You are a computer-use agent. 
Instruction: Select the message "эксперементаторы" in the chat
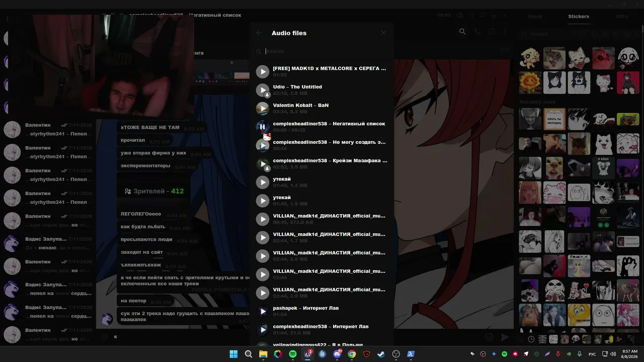click(x=145, y=165)
